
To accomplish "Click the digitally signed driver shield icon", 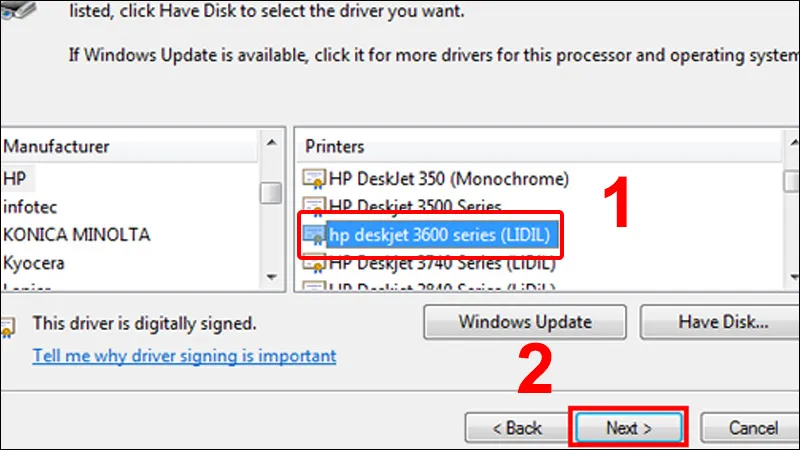I will 8,326.
